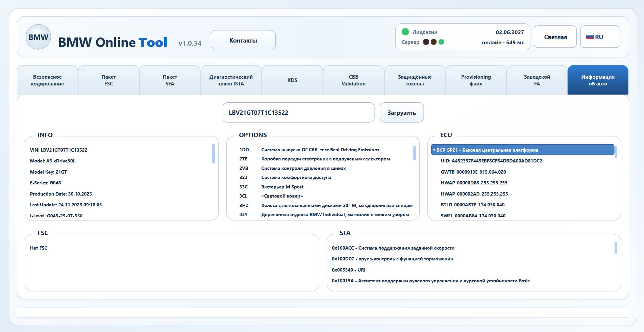The height and width of the screenshot is (332, 644).
Task: Focus the VIN input field
Action: click(x=298, y=112)
